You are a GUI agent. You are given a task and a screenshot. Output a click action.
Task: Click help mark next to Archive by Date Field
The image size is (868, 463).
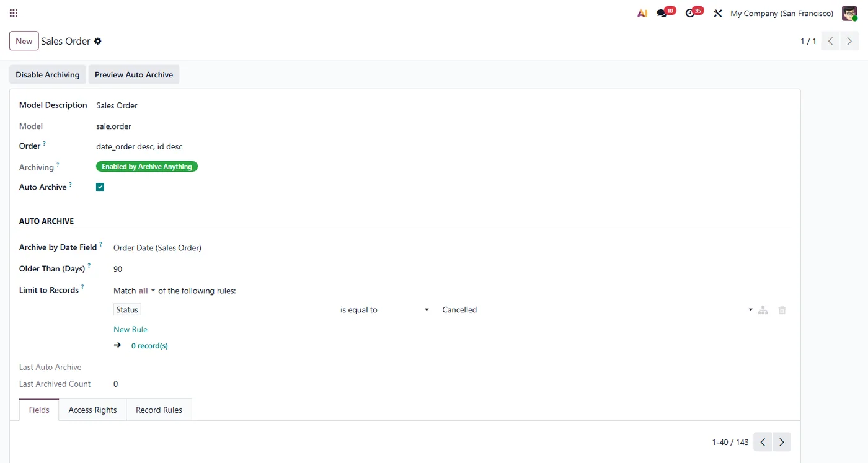[x=101, y=245]
